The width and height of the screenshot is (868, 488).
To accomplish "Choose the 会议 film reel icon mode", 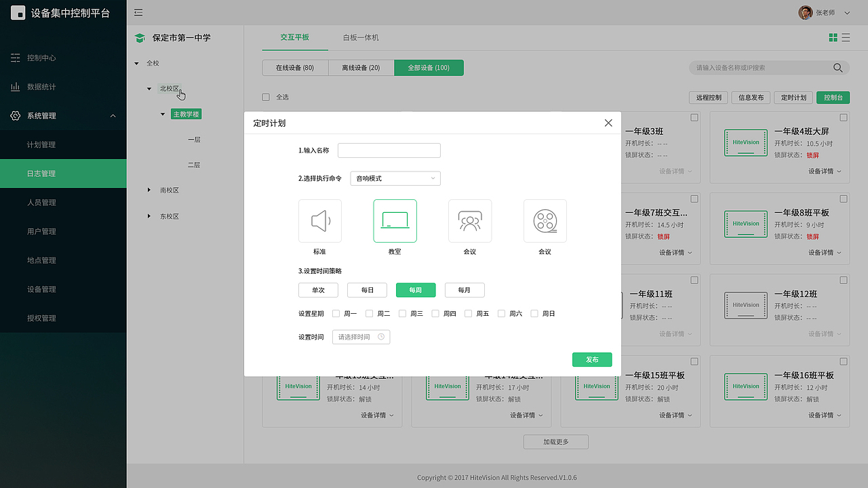I will [545, 220].
